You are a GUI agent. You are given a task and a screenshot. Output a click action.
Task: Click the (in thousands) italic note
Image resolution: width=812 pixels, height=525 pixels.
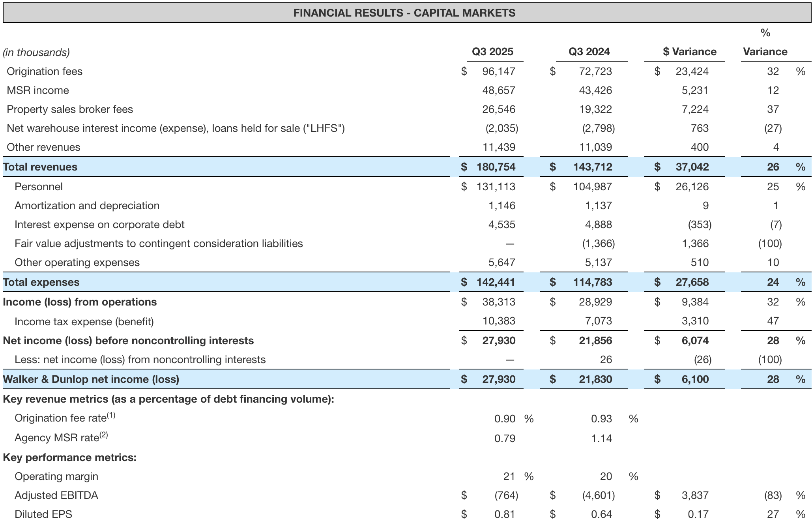tap(36, 52)
